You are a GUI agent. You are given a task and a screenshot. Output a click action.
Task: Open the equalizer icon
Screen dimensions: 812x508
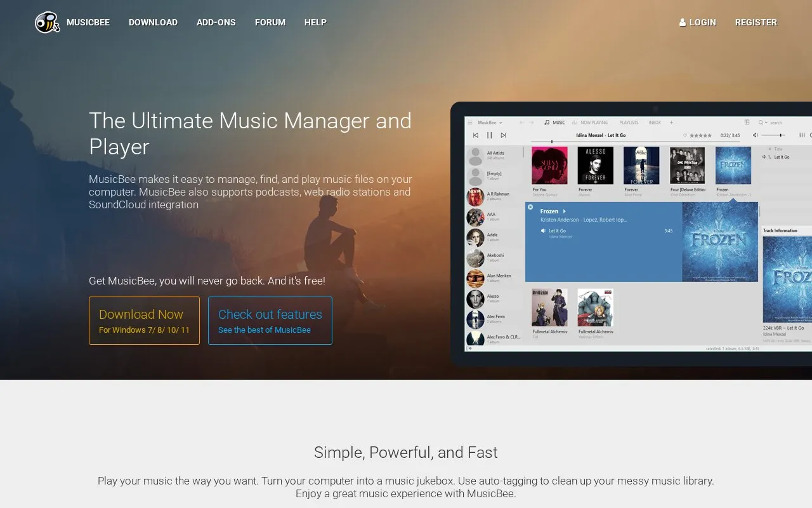[x=802, y=135]
